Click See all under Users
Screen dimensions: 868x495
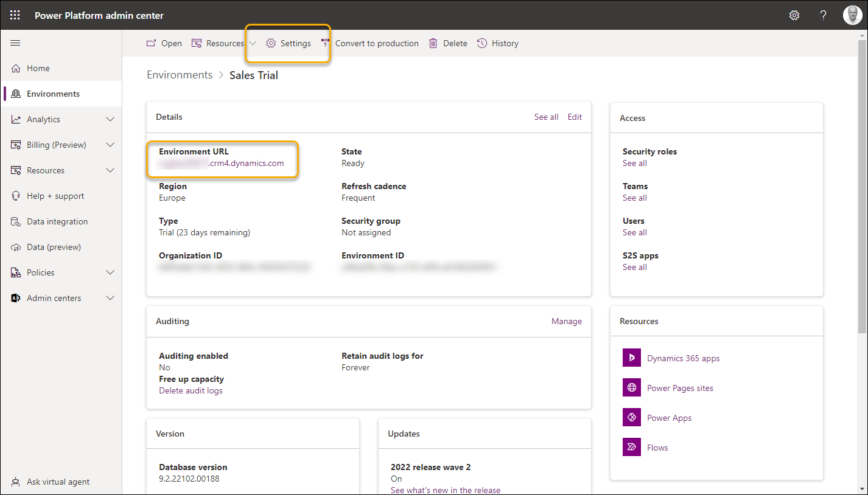[x=635, y=232]
